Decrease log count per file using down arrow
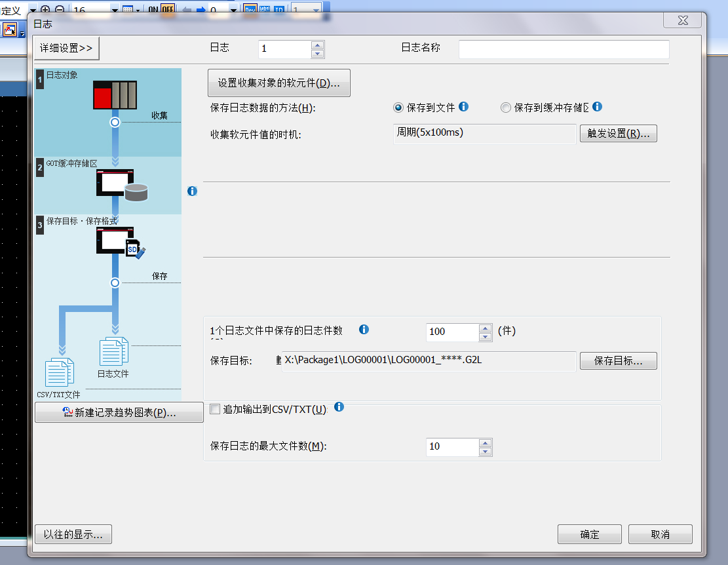 (485, 337)
